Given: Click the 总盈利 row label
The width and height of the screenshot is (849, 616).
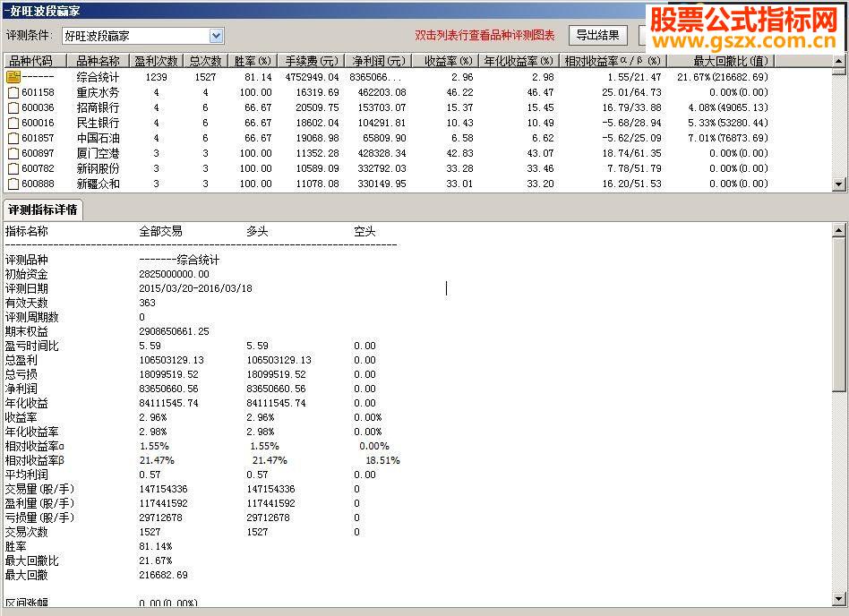Looking at the screenshot, I should tap(21, 360).
